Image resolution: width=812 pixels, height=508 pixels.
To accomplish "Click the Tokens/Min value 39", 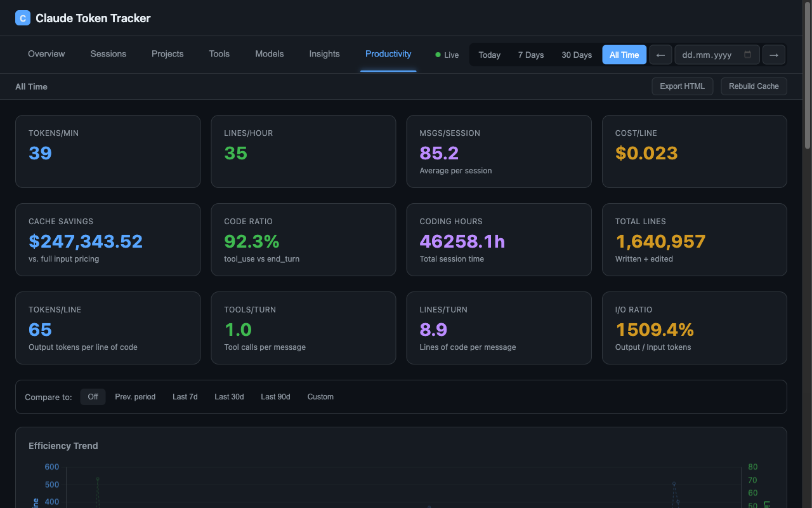I will click(40, 153).
